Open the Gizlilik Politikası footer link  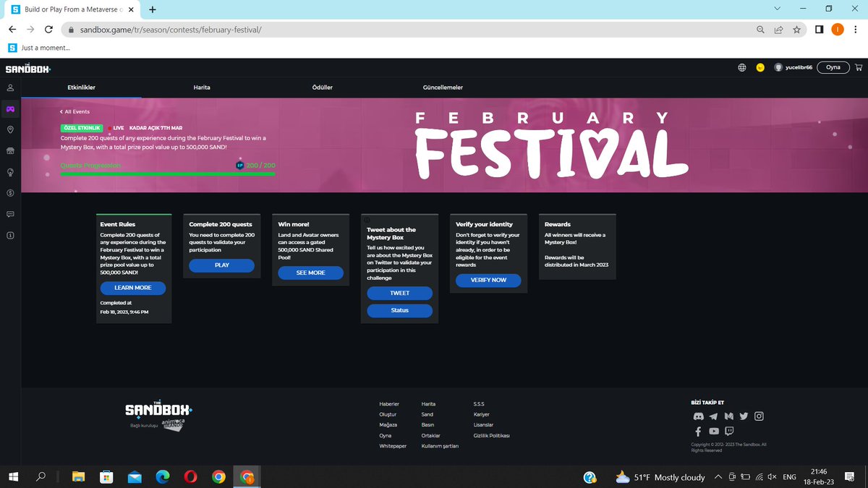(492, 435)
